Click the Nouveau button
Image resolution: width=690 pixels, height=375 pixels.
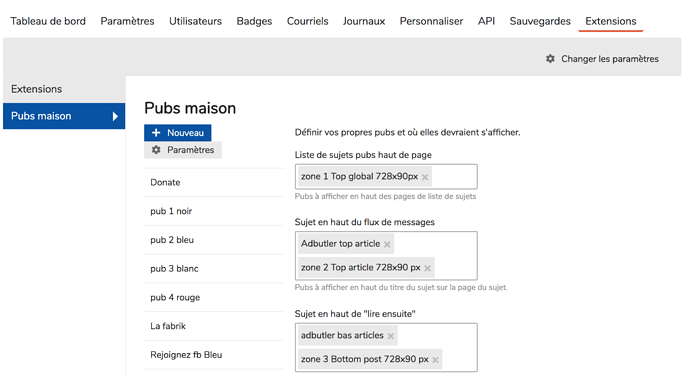click(177, 132)
